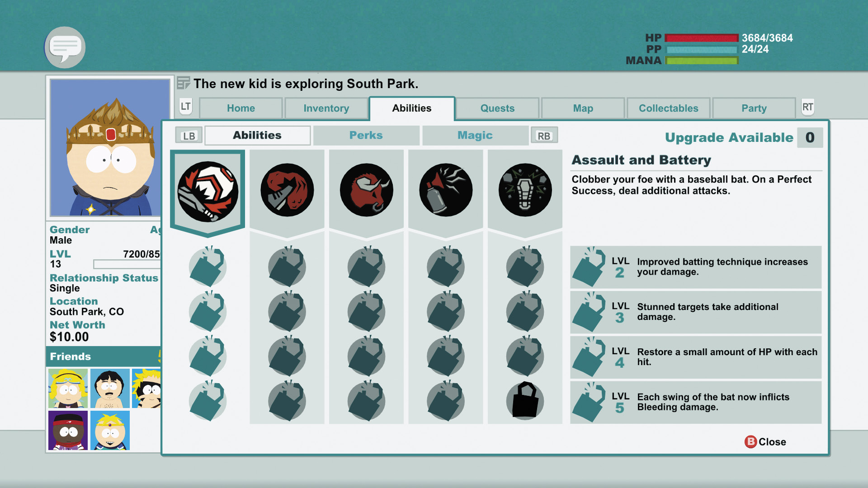Click the LT shoulder button

click(186, 107)
